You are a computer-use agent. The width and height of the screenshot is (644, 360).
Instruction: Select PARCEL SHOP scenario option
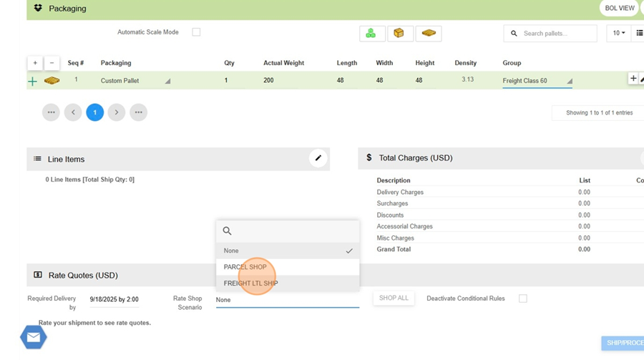click(245, 267)
